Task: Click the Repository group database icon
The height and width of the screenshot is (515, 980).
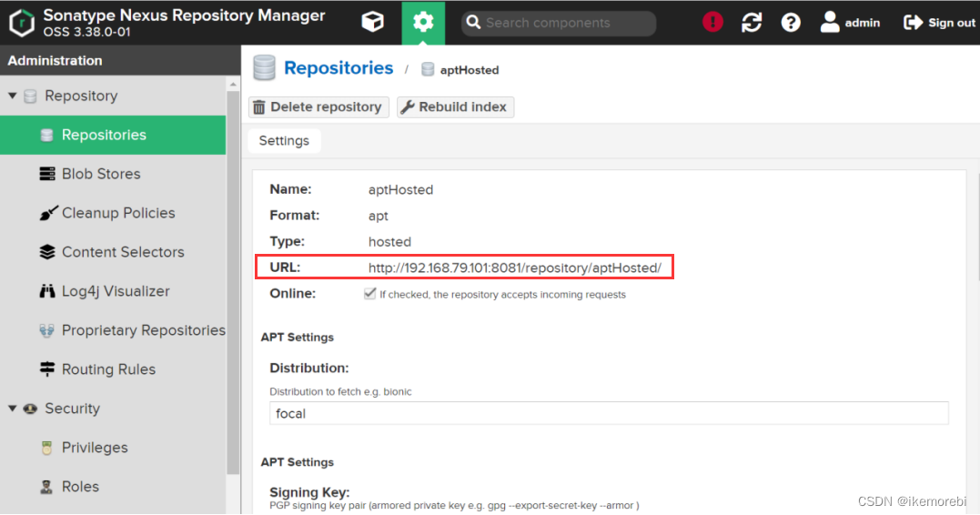Action: [x=30, y=96]
